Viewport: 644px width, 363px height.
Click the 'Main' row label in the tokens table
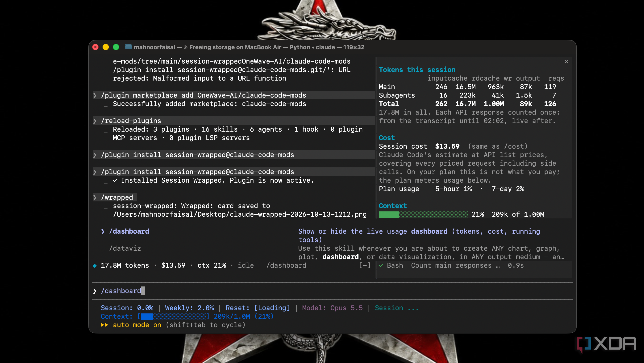tap(387, 87)
